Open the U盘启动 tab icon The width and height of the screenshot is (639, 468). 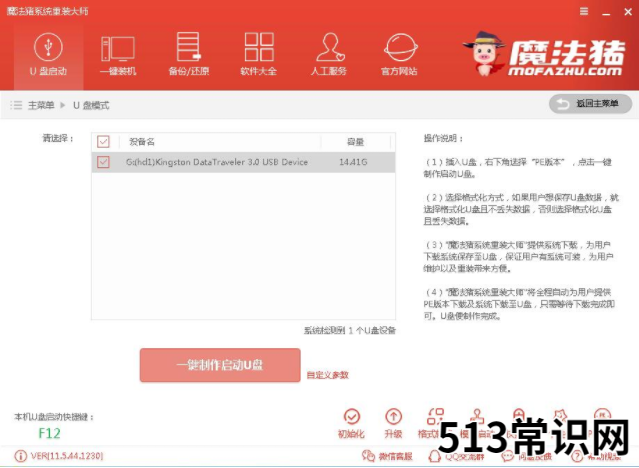(x=48, y=47)
